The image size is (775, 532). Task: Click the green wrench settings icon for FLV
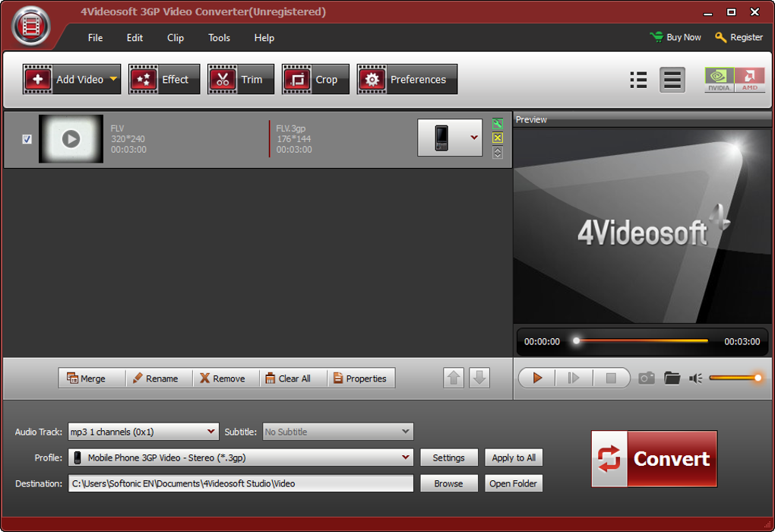tap(498, 124)
